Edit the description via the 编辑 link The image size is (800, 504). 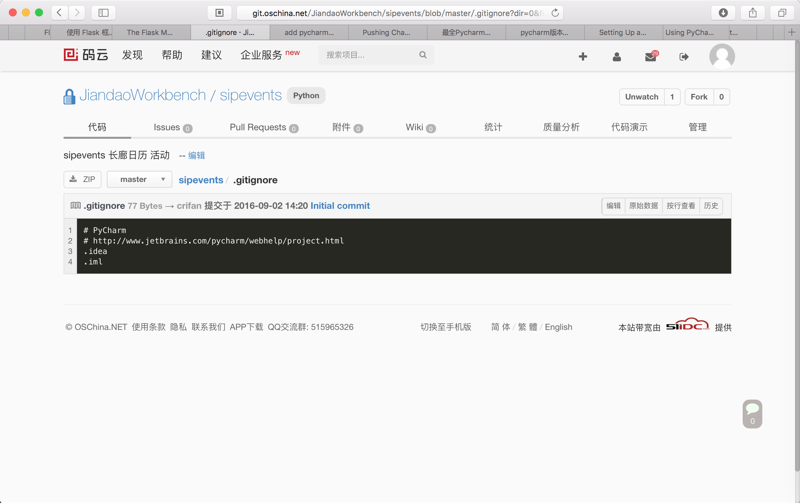coord(196,156)
